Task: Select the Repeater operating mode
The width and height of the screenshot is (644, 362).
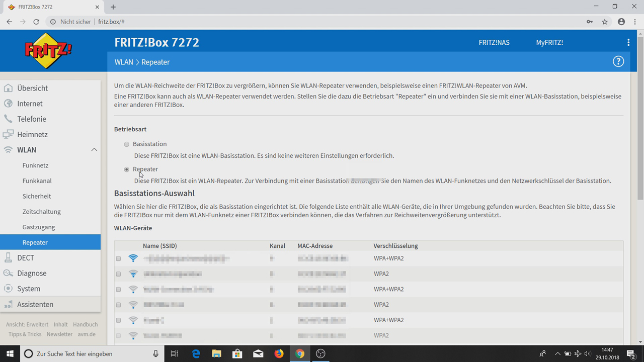Action: point(126,169)
